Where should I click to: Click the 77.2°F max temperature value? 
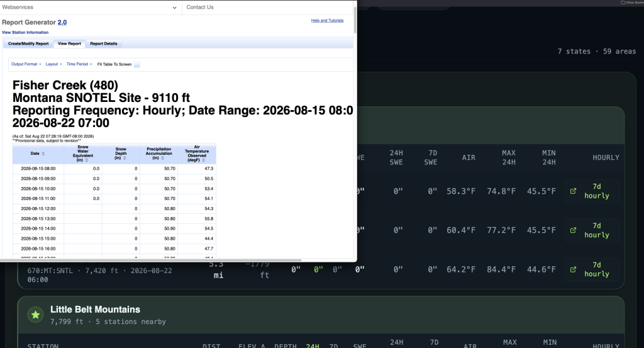click(x=501, y=230)
